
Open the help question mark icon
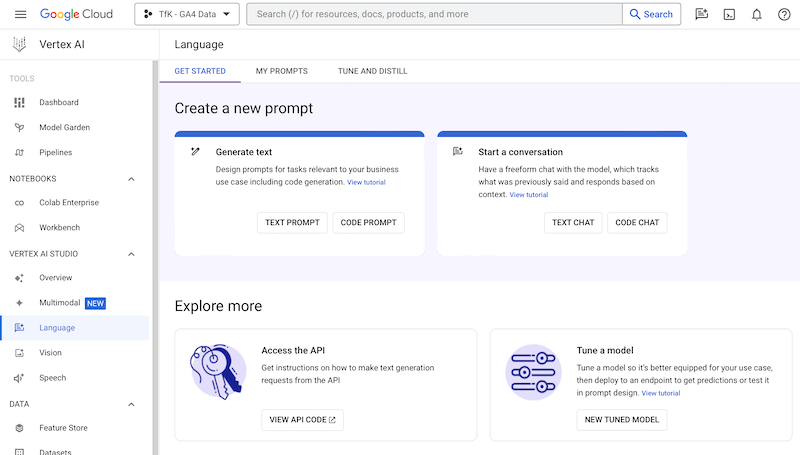pyautogui.click(x=784, y=14)
